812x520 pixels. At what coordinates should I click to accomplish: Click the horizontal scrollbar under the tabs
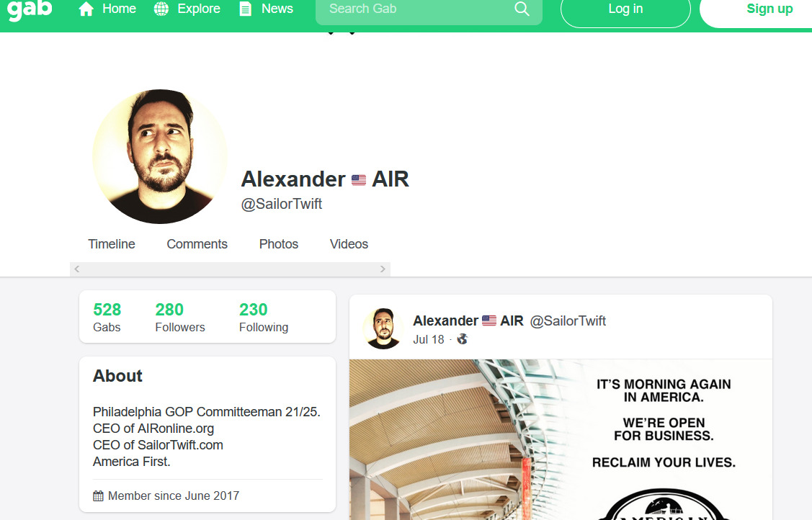[230, 269]
